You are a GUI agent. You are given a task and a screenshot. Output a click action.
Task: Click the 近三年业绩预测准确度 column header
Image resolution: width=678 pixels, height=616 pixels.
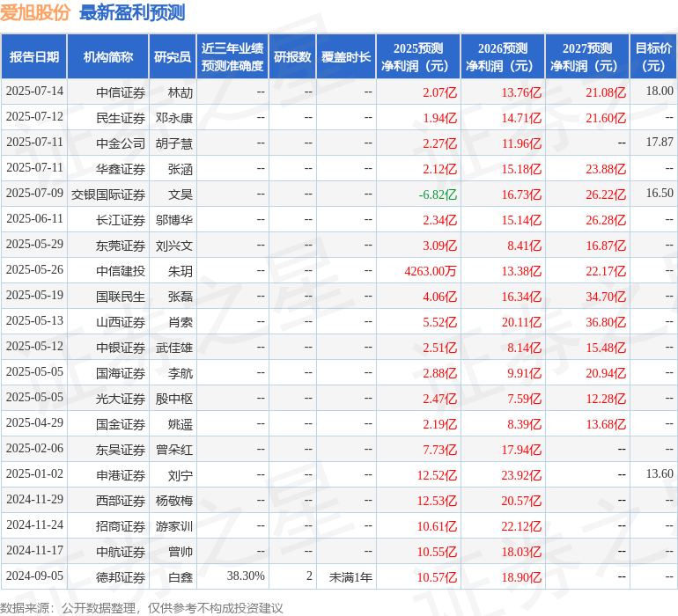(232, 57)
